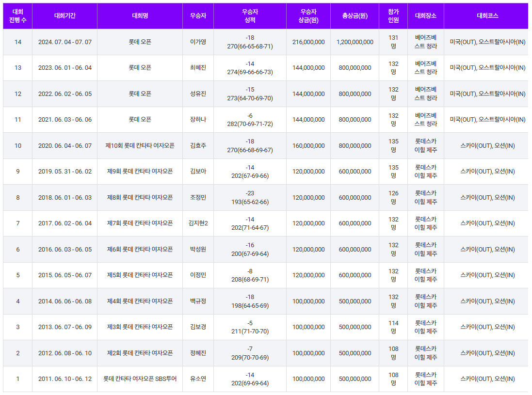
Task: Click tournament 제9회 롯데 칸타타 여자오픈
Action: pyautogui.click(x=140, y=172)
